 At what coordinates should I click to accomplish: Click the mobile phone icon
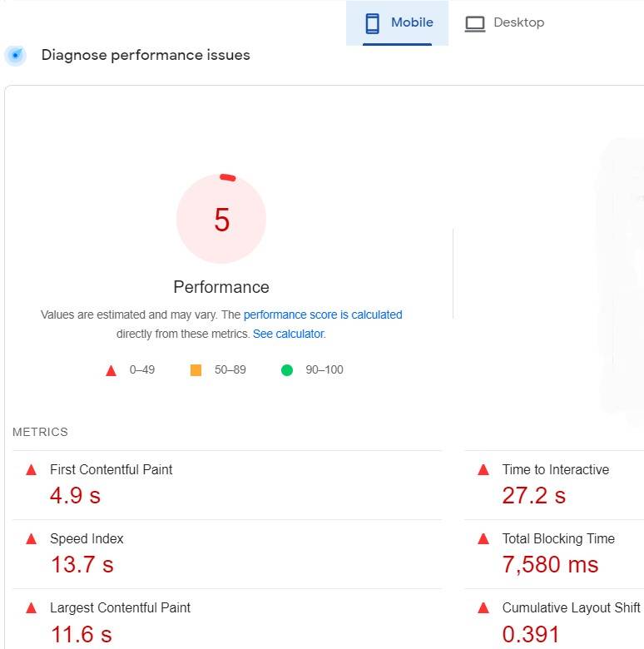click(372, 23)
